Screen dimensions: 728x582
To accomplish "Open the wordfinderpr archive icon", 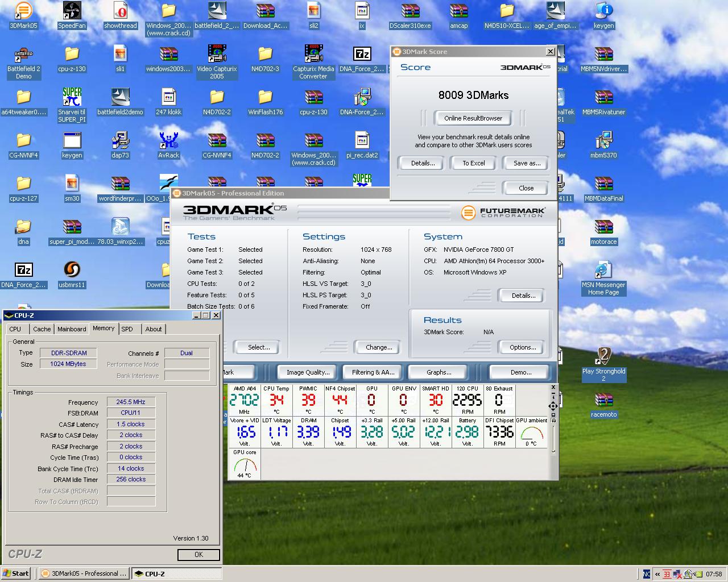I will coord(120,188).
